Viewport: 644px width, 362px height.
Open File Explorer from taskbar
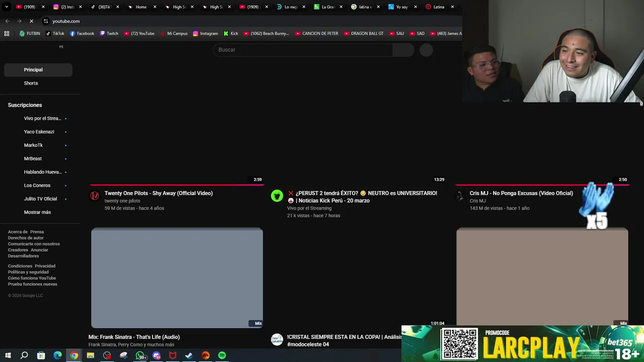pyautogui.click(x=91, y=355)
